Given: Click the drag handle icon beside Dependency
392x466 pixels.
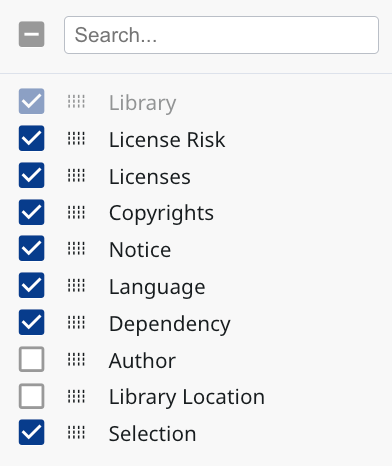Looking at the screenshot, I should pyautogui.click(x=76, y=322).
